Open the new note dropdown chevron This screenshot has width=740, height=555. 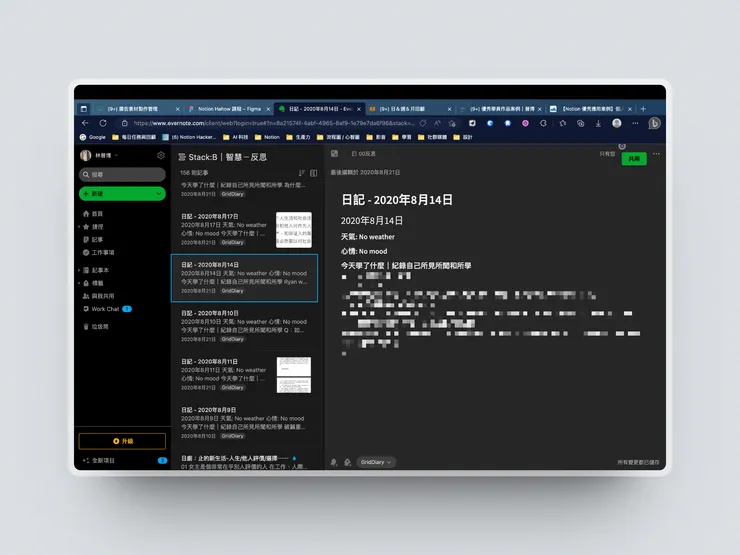pos(159,193)
